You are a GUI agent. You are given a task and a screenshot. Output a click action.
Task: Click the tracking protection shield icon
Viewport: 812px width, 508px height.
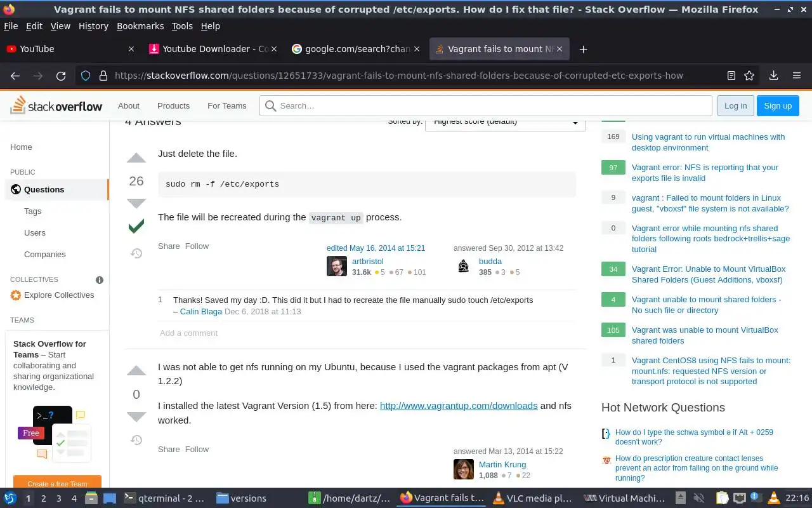tap(86, 76)
